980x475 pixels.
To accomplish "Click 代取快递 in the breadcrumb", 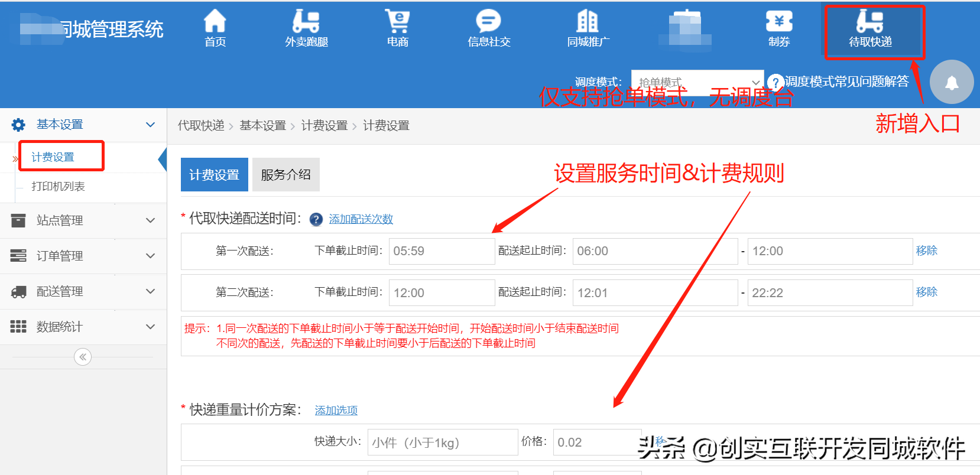I will pyautogui.click(x=201, y=125).
